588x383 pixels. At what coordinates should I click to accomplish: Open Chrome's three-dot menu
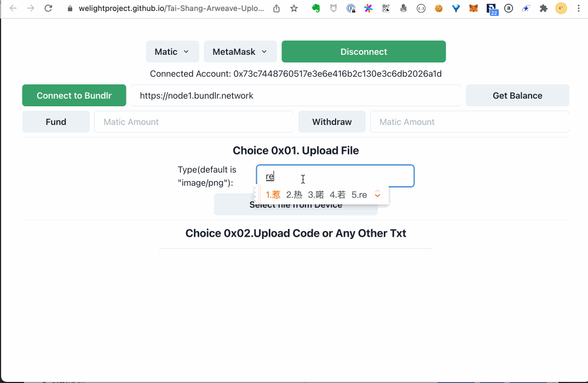pyautogui.click(x=579, y=8)
